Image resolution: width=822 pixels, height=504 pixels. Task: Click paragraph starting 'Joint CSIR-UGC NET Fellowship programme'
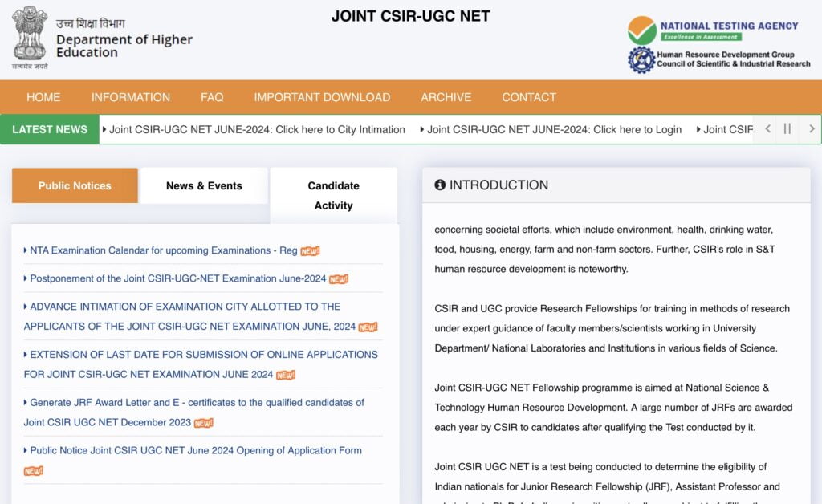tap(613, 408)
